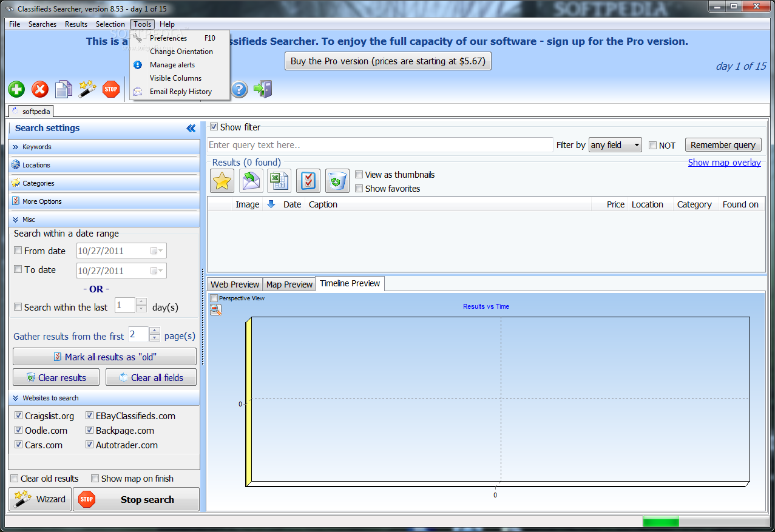775x532 pixels.
Task: Click Buy the Pro version button
Action: pyautogui.click(x=388, y=61)
